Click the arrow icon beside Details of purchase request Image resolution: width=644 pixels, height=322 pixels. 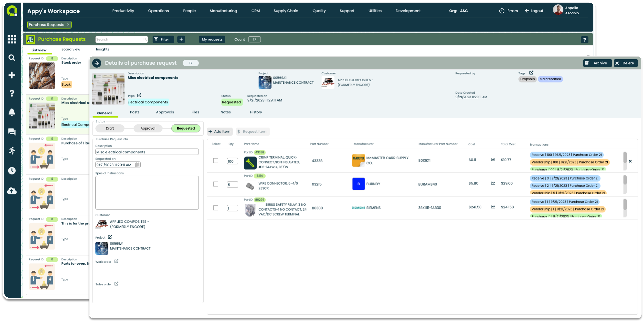pyautogui.click(x=97, y=63)
